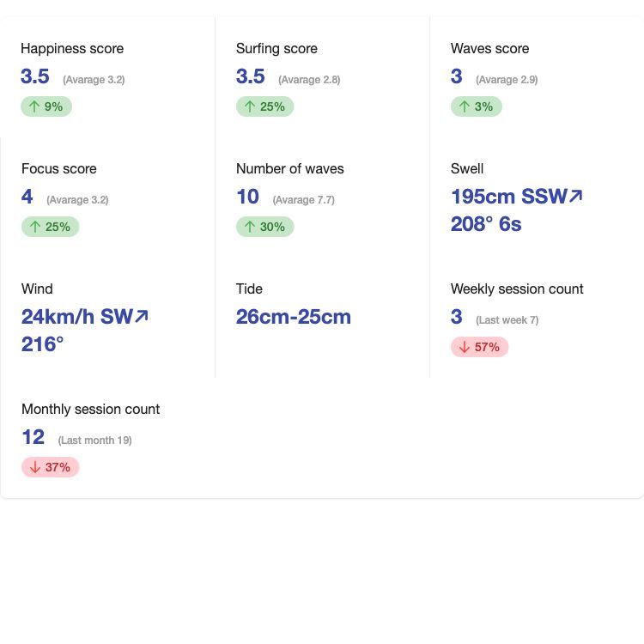This screenshot has height=644, width=644.
Task: Click the 30% increase badge
Action: pos(265,227)
